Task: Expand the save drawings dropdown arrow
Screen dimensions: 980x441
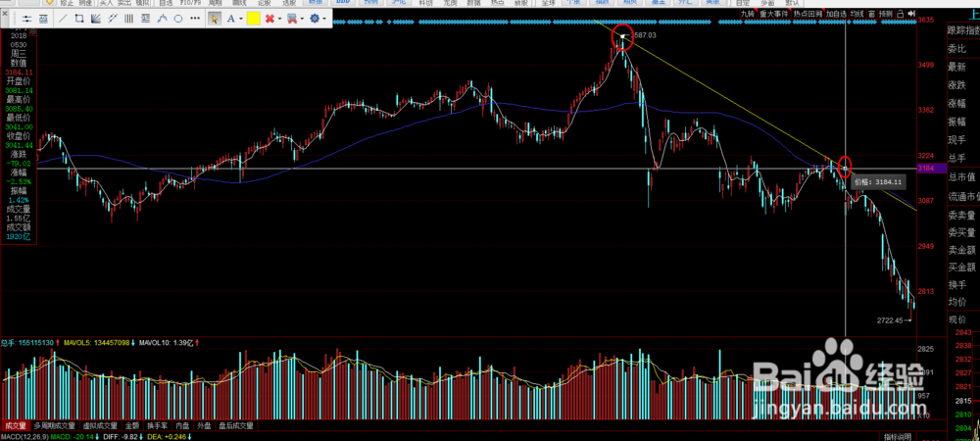Action: pos(302,19)
